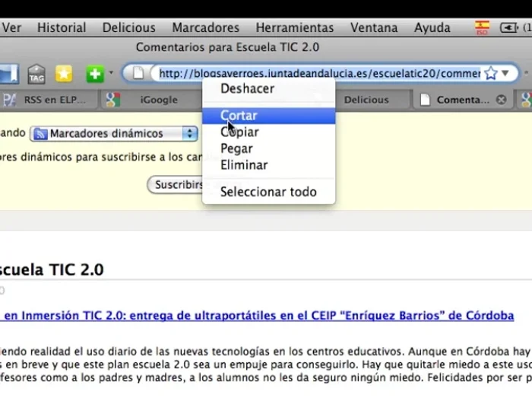Click the icon on RSS en ELP tab
Image resolution: width=532 pixels, height=401 pixels.
9,100
